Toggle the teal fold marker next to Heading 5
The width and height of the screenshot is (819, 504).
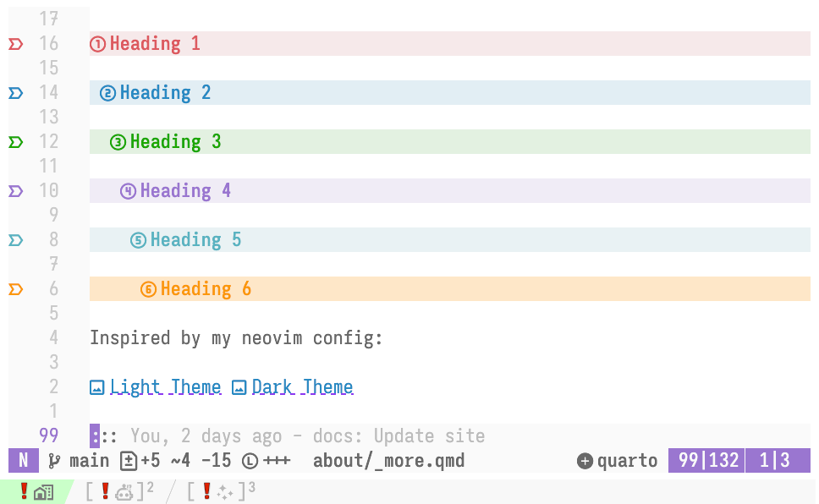click(x=15, y=239)
